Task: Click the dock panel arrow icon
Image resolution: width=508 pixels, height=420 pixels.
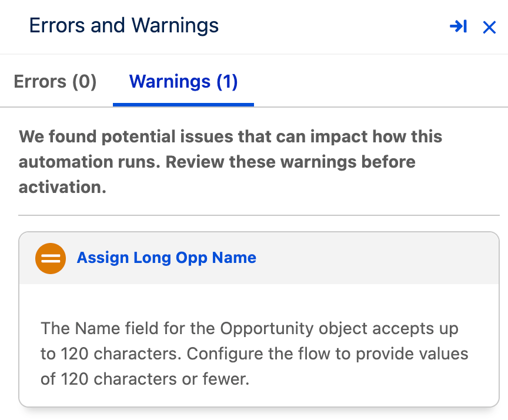Action: (458, 26)
